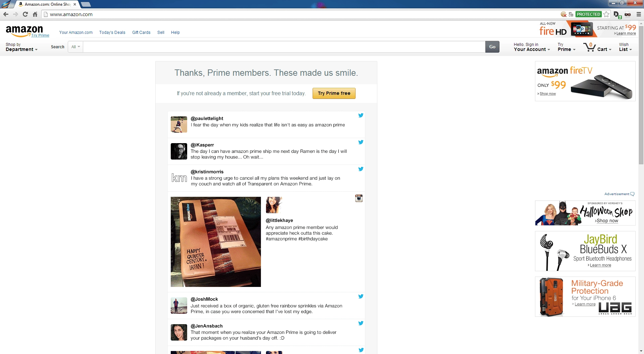Open the shopping cart icon
This screenshot has width=644, height=354.
click(590, 47)
